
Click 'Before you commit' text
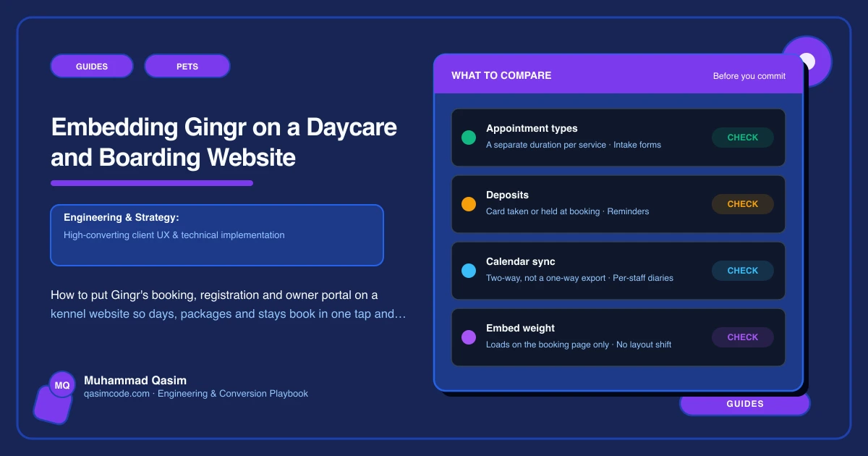[749, 76]
